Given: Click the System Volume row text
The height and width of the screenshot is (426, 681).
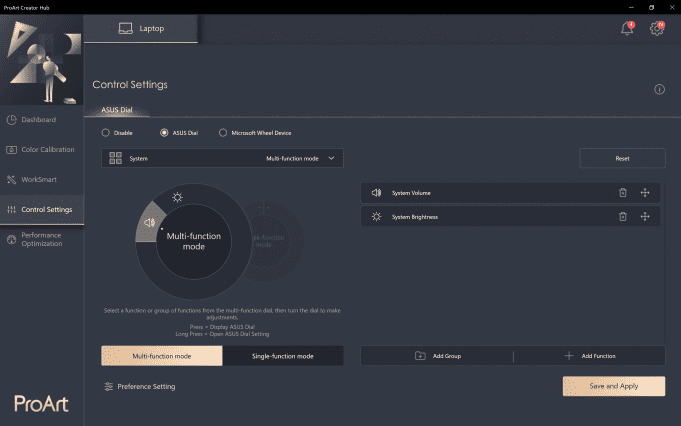Looking at the screenshot, I should (411, 193).
